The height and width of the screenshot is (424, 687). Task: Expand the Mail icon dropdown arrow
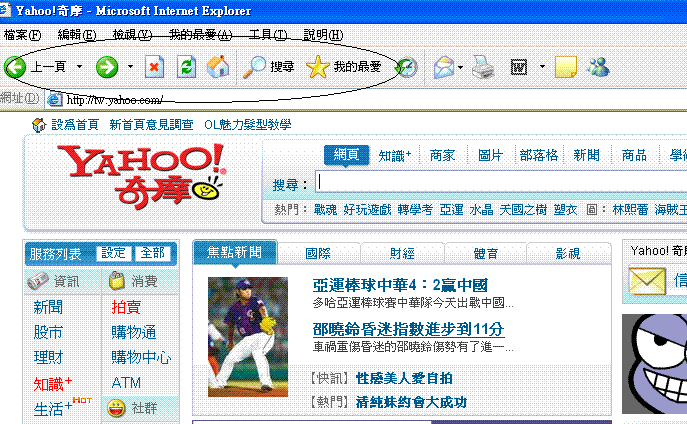[x=460, y=67]
